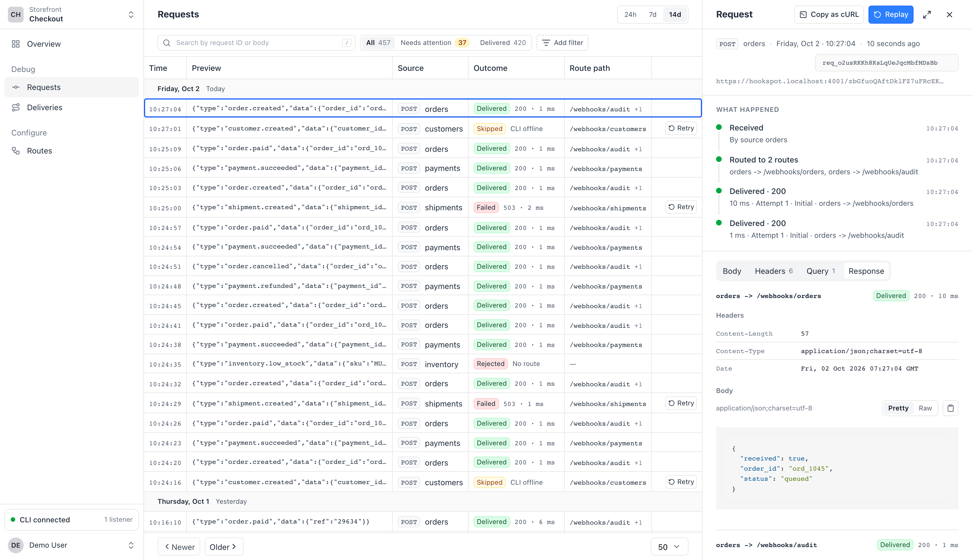Select the 14d time range
This screenshot has width=972, height=560.
pos(674,15)
